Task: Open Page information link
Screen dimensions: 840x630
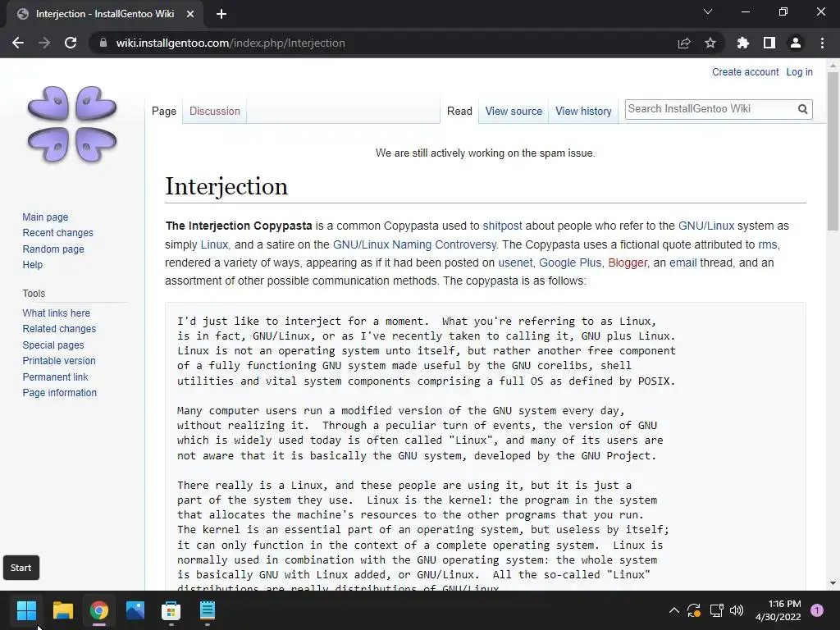Action: (x=59, y=393)
